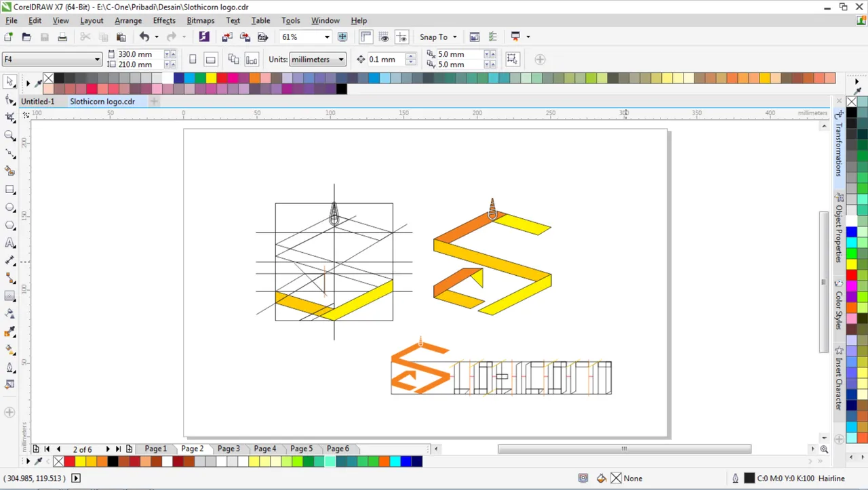Open the document palette flyout arrow
868x490 pixels.
[28, 461]
